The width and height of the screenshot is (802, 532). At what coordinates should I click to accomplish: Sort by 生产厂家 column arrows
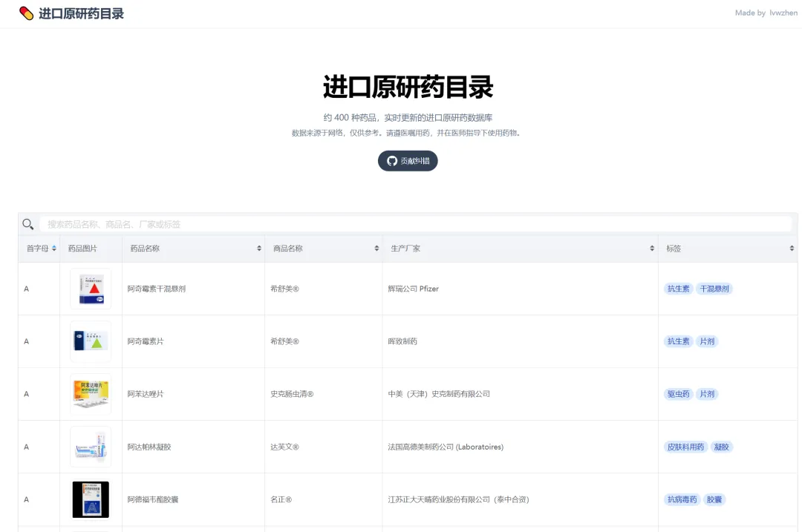click(x=652, y=249)
